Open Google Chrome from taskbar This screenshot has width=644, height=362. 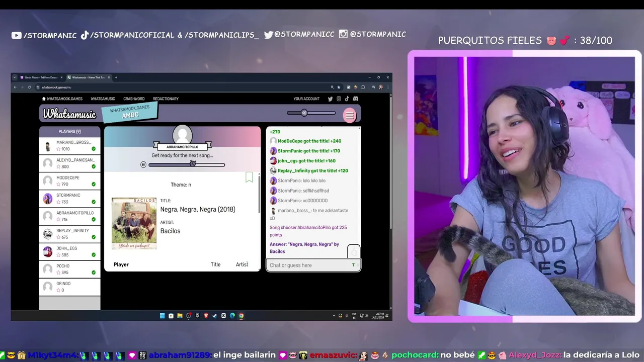(241, 316)
